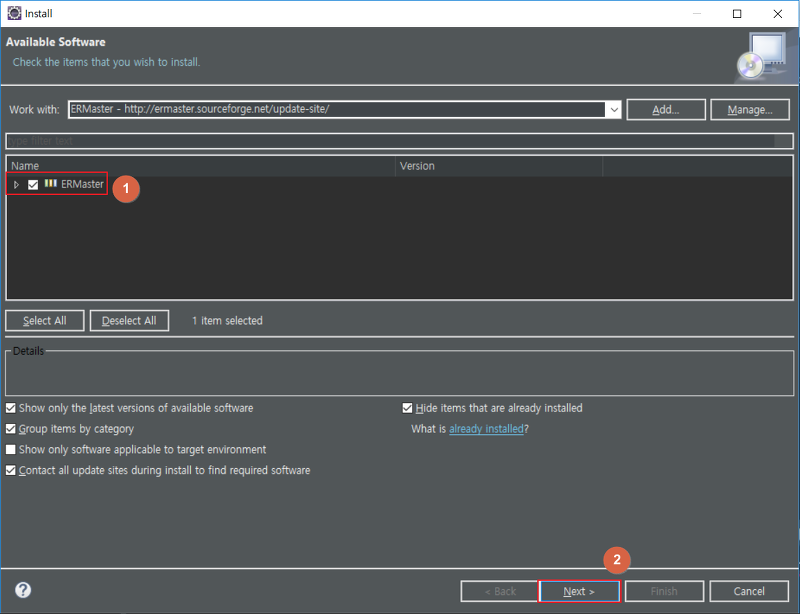Click the Cancel button
The width and height of the screenshot is (800, 614).
(749, 591)
